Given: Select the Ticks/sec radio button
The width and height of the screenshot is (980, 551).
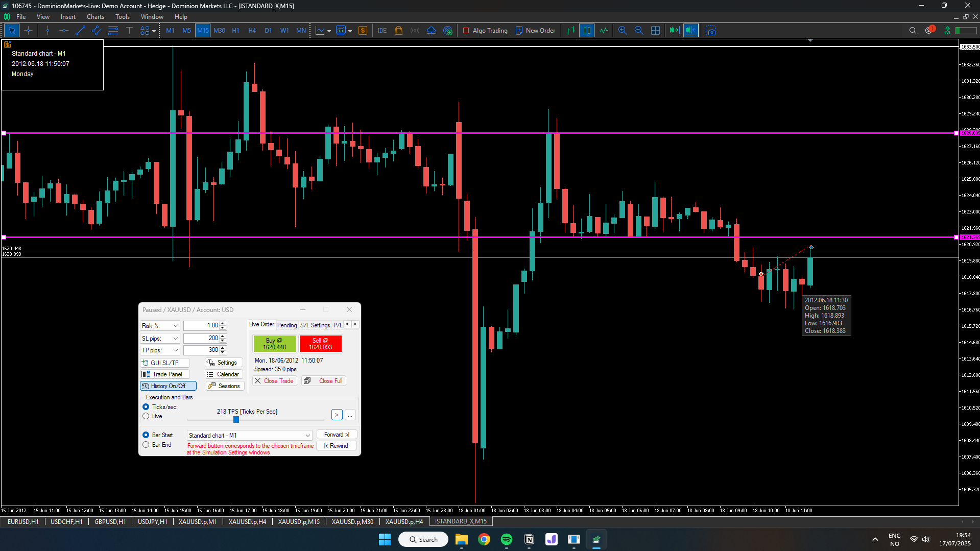Looking at the screenshot, I should pyautogui.click(x=146, y=407).
